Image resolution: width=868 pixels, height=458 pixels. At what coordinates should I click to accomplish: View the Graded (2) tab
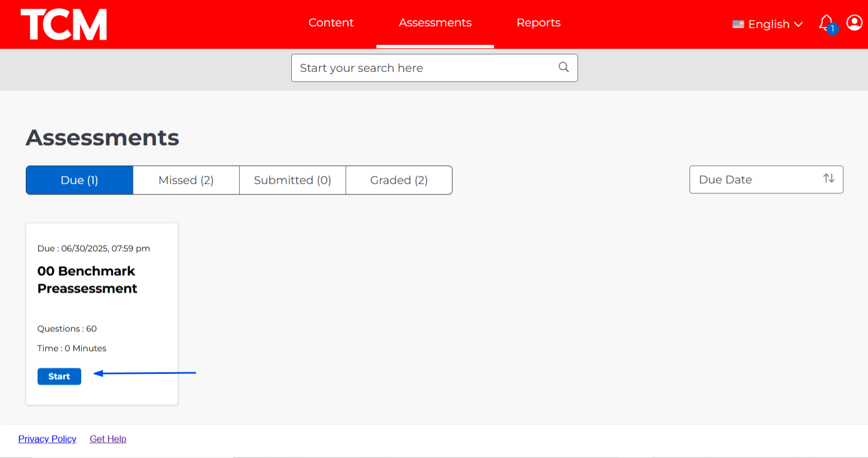coord(399,180)
